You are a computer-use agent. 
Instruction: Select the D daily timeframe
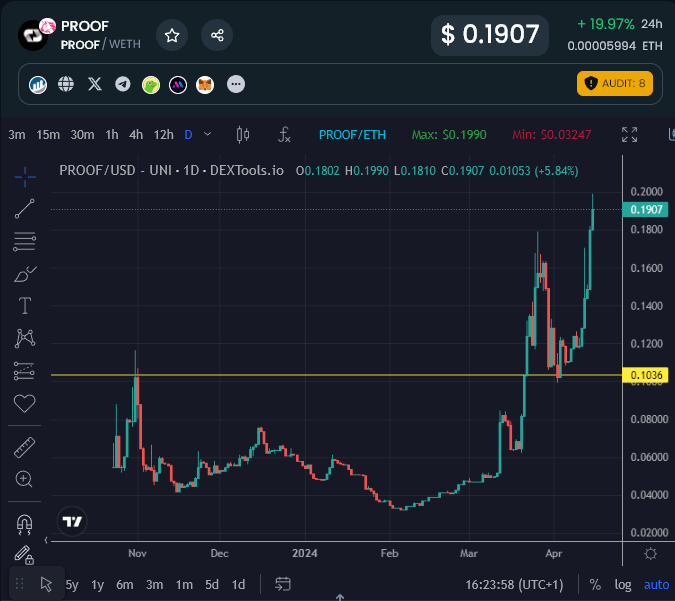click(x=188, y=135)
